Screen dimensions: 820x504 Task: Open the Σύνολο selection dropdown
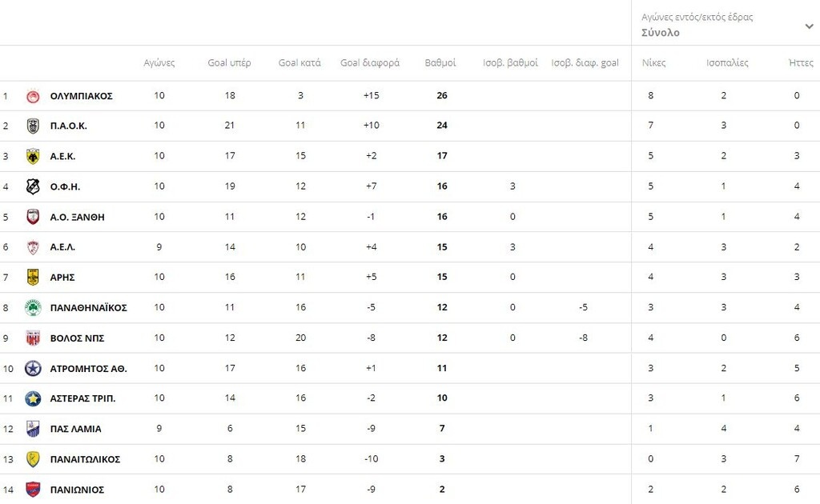(661, 33)
